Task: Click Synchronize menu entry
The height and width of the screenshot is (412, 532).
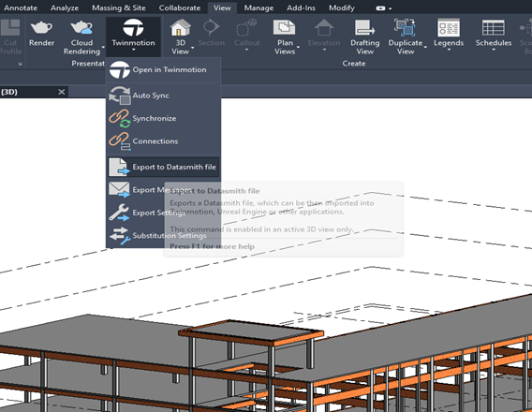Action: coord(164,118)
